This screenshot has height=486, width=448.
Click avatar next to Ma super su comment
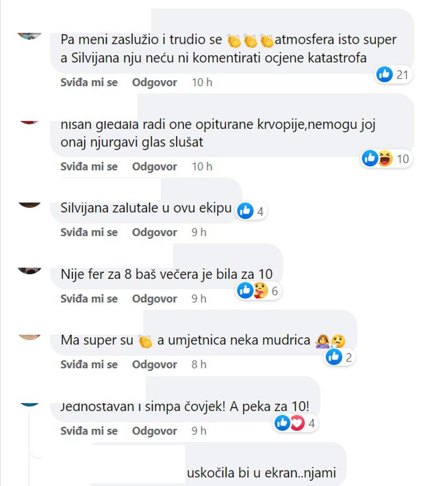click(30, 337)
